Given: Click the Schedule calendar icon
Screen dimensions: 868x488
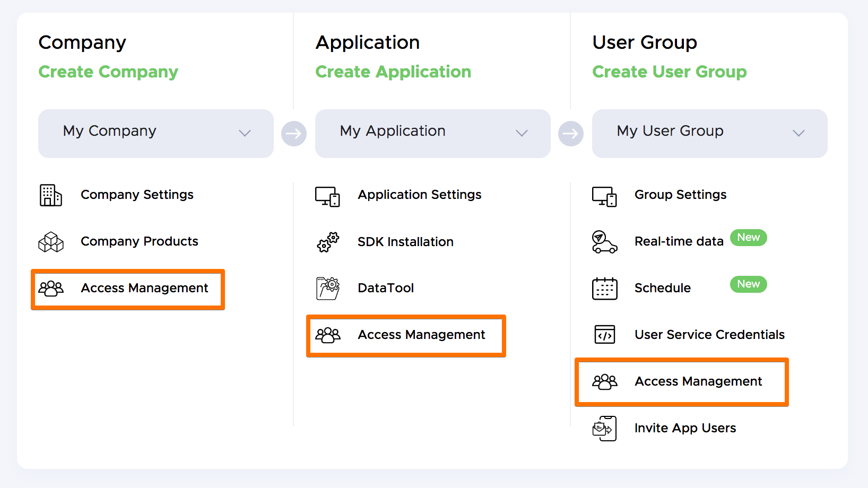Looking at the screenshot, I should (x=604, y=289).
